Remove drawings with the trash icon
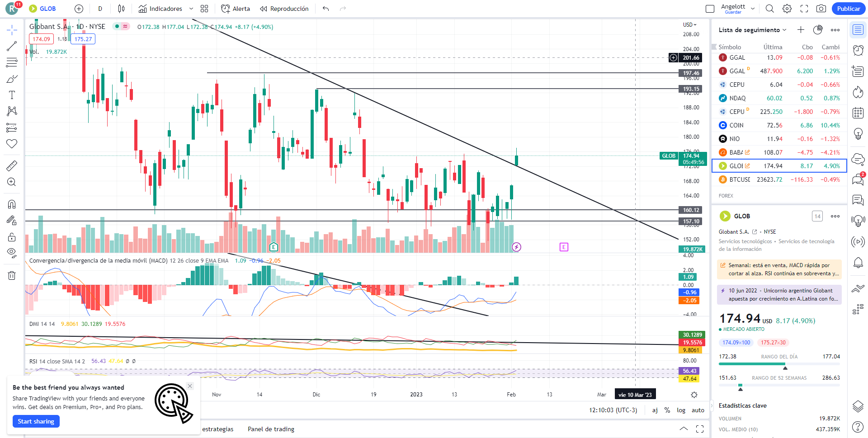Image resolution: width=868 pixels, height=438 pixels. click(12, 275)
